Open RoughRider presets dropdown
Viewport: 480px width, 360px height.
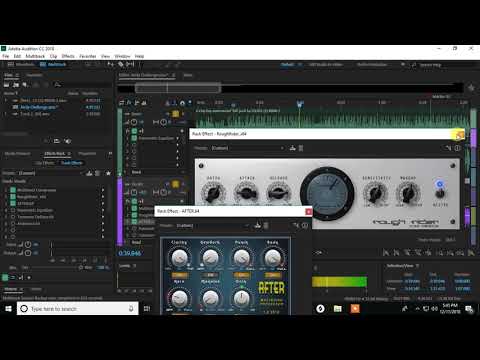click(x=247, y=148)
